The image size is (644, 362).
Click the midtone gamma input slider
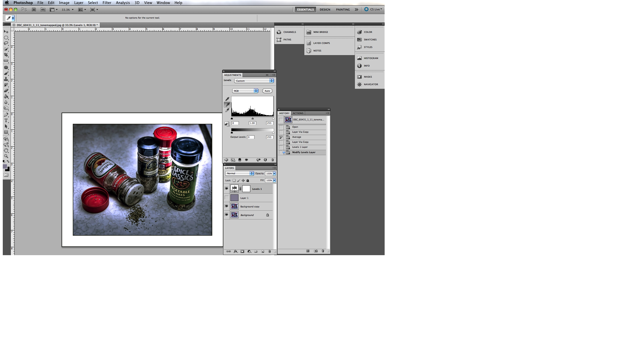point(253,119)
